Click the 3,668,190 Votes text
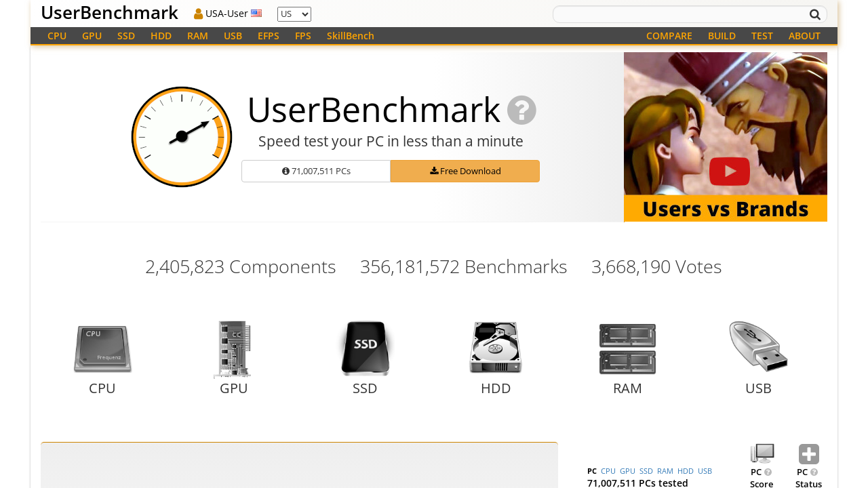The width and height of the screenshot is (868, 488). tap(656, 267)
